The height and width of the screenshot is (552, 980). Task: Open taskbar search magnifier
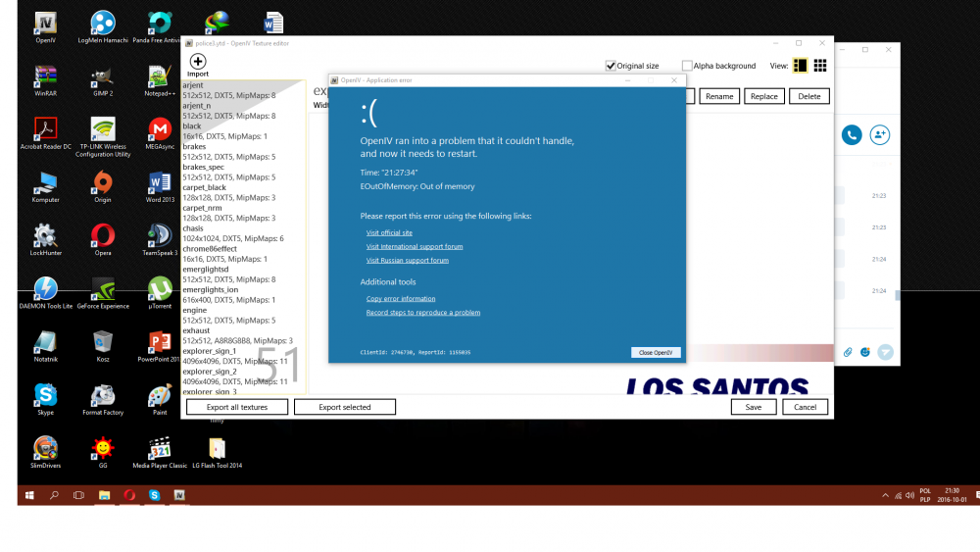(x=54, y=495)
